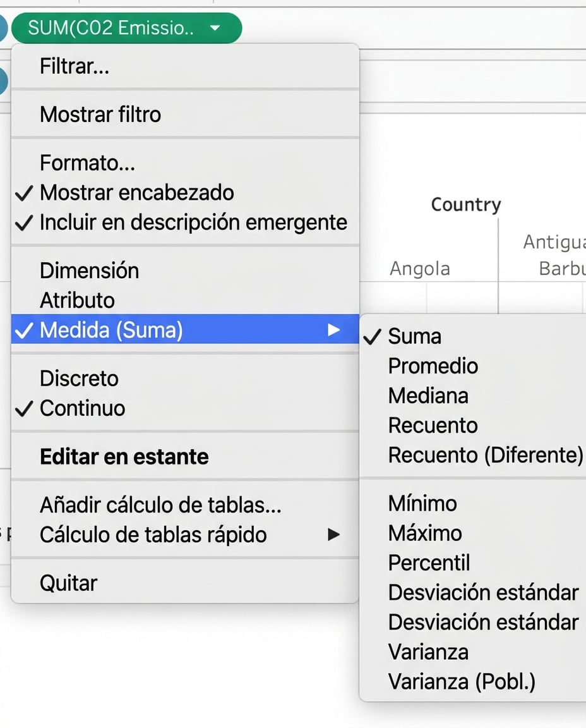Image resolution: width=586 pixels, height=728 pixels.
Task: Select Promedio aggregation
Action: coord(433,366)
